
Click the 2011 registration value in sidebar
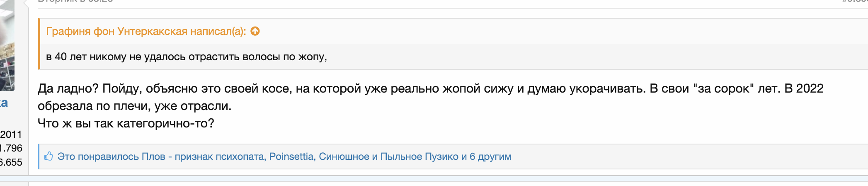pos(11,135)
